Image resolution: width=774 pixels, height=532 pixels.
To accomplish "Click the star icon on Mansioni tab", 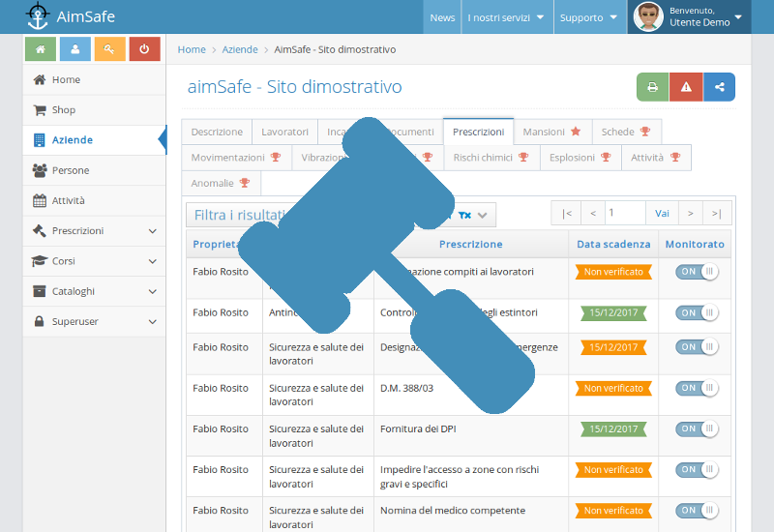I will click(576, 132).
